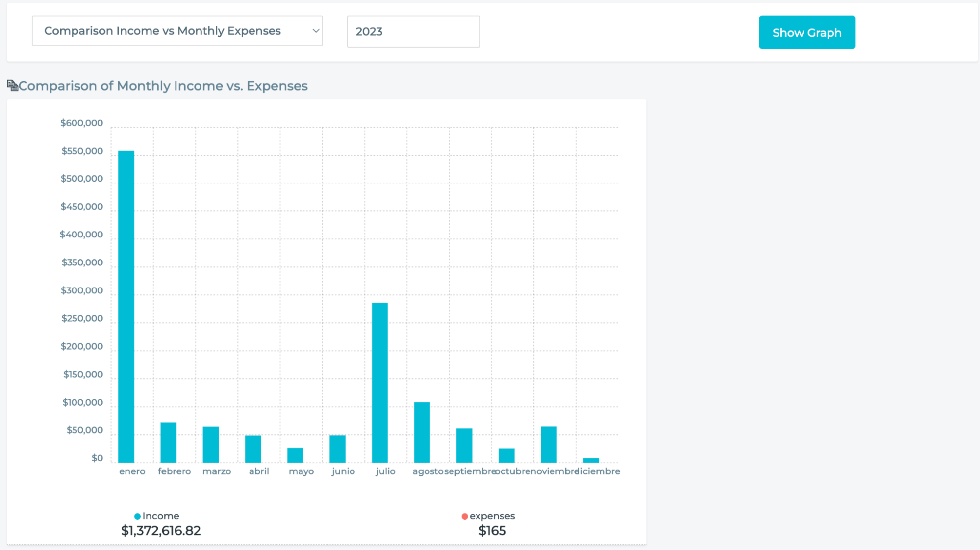
Task: Click the $165 expenses total
Action: point(492,531)
